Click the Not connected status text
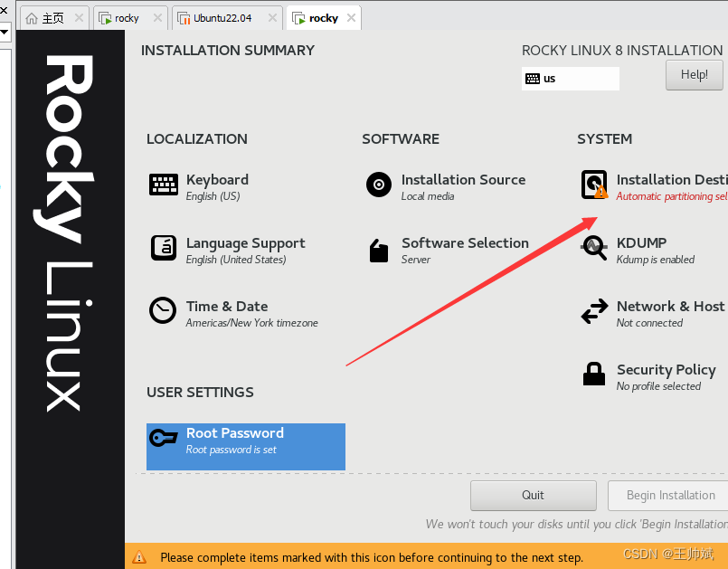728x569 pixels. (x=649, y=323)
